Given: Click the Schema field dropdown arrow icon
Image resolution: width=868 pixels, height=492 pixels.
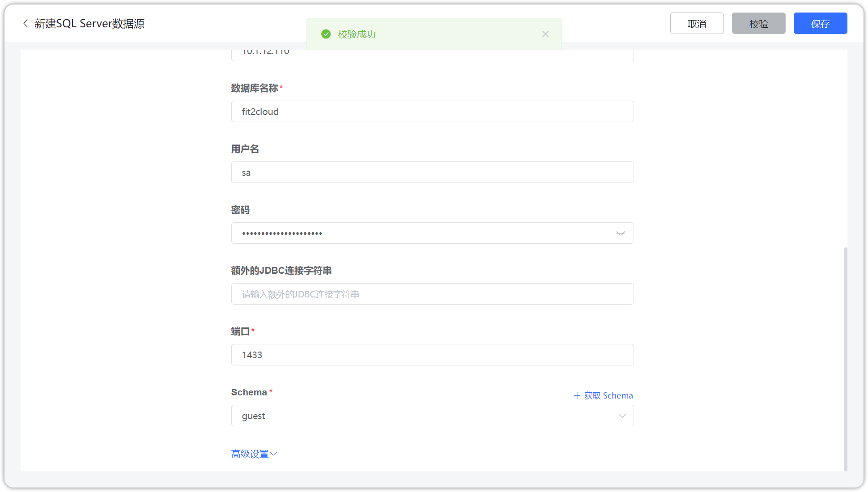Looking at the screenshot, I should click(x=622, y=416).
